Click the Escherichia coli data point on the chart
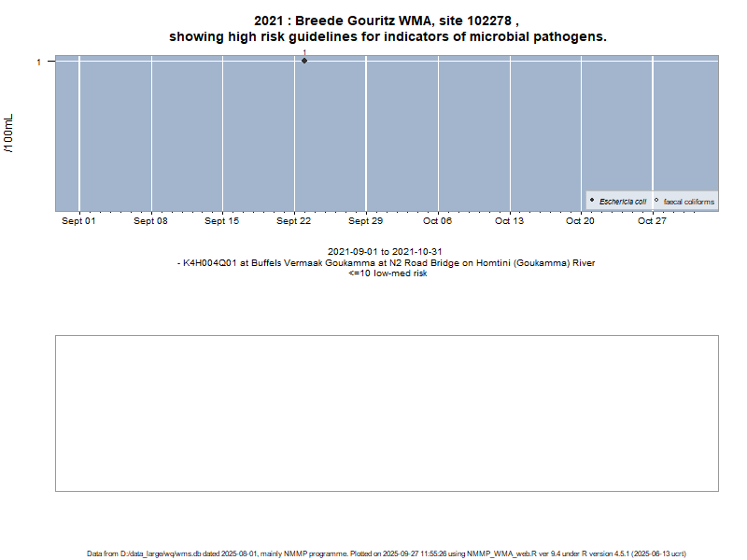 pyautogui.click(x=304, y=61)
